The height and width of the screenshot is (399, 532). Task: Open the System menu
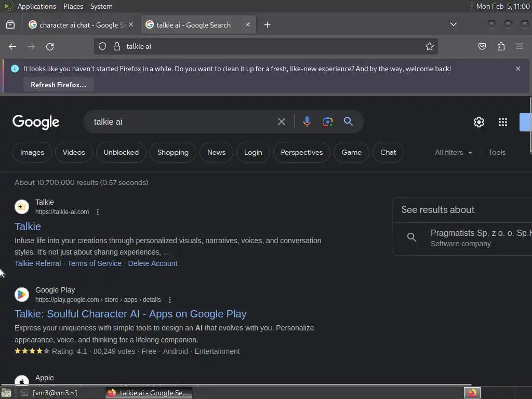[x=101, y=6]
